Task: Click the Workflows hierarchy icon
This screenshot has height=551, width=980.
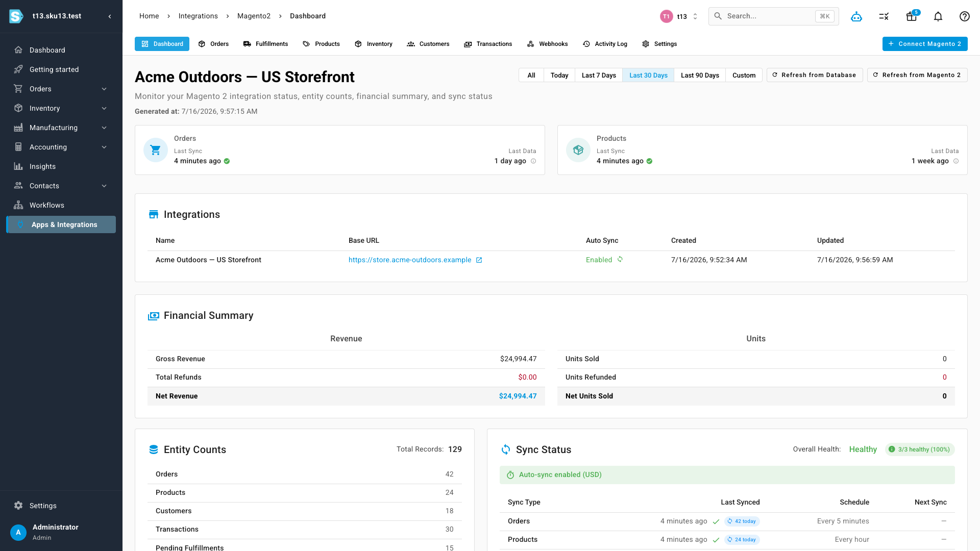Action: coord(18,205)
